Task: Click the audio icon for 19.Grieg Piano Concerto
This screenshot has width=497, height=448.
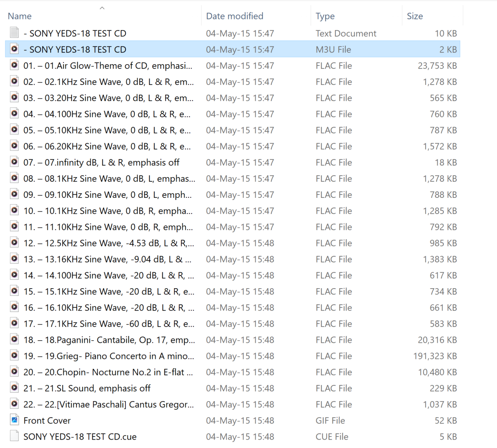Action: pos(14,355)
